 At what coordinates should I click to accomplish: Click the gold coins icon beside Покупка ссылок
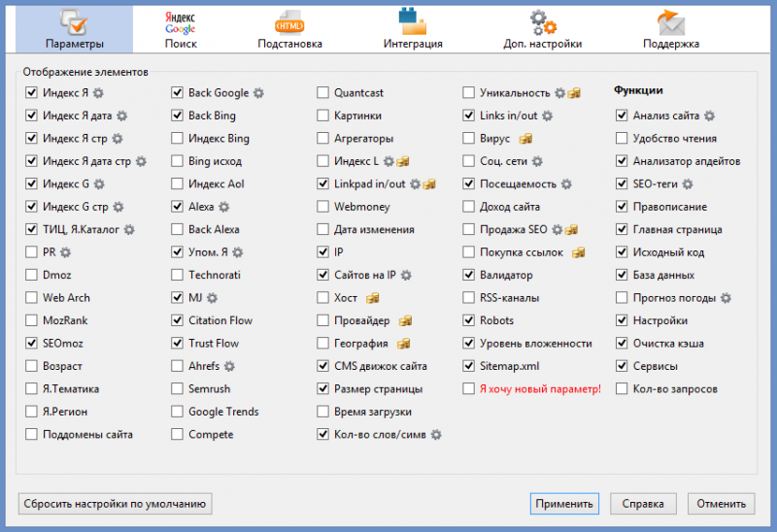click(578, 252)
